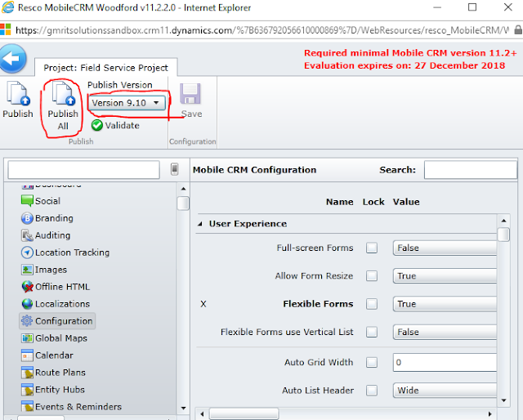This screenshot has width=523, height=420.
Task: Toggle lock for Full-screen Forms
Action: pyautogui.click(x=372, y=248)
